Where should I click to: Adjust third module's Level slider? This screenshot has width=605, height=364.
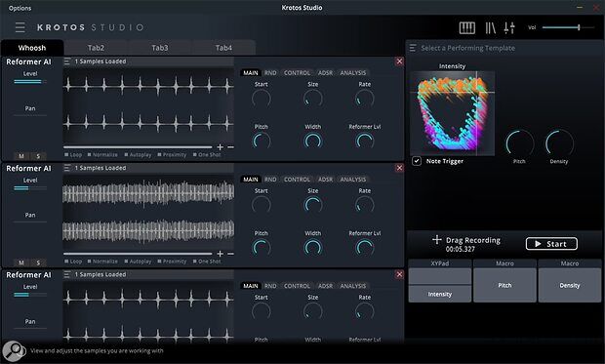click(x=30, y=295)
